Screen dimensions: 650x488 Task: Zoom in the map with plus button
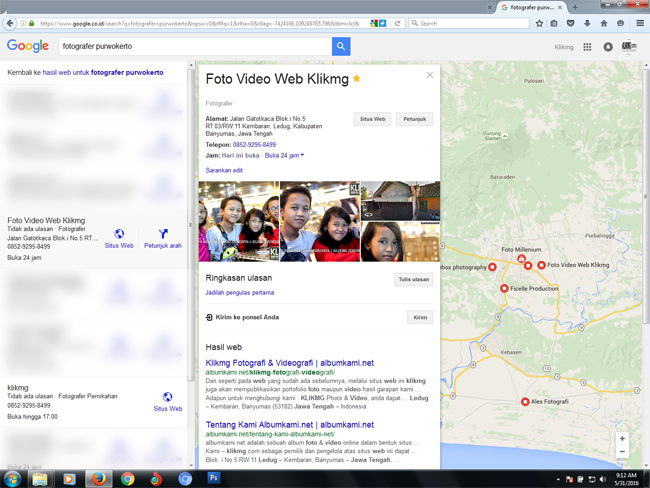[x=622, y=438]
